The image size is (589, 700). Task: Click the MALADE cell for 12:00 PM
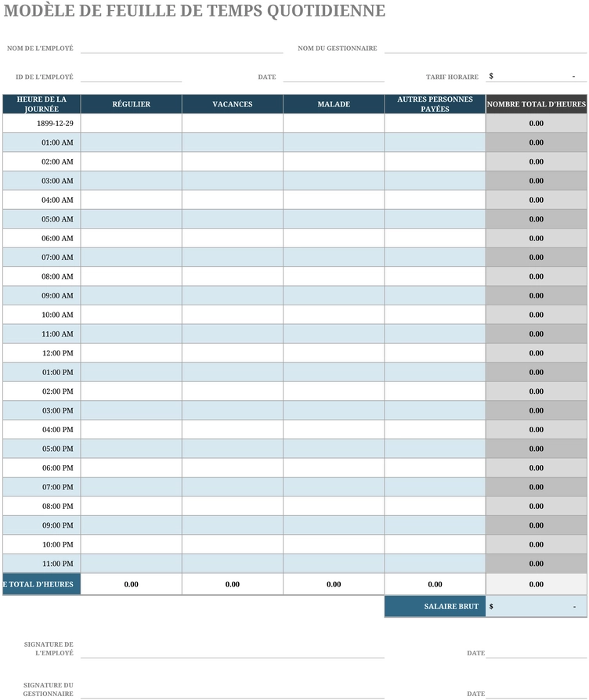tap(334, 353)
